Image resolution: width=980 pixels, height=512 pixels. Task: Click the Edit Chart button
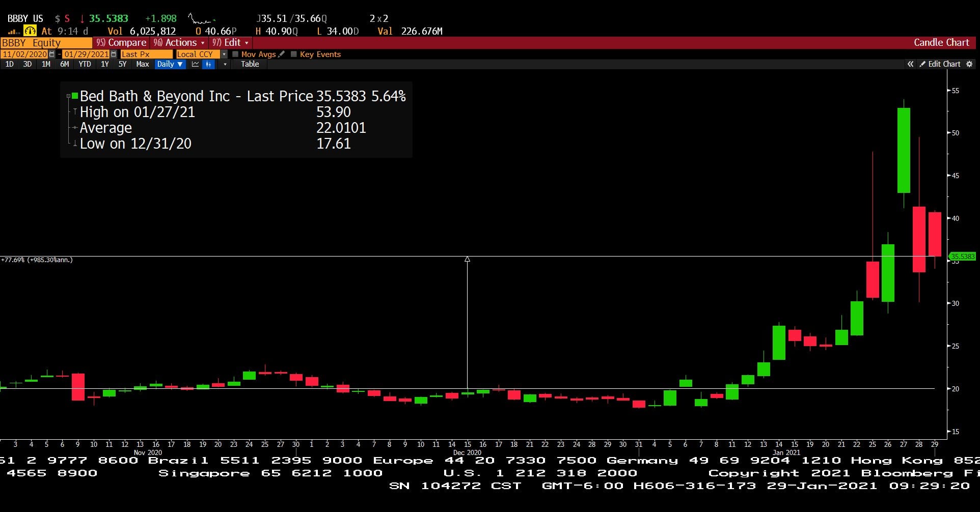(940, 64)
